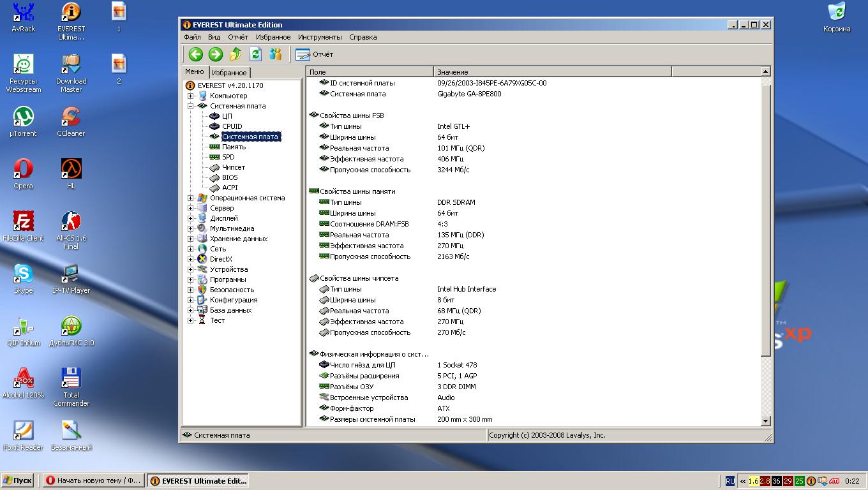
Task: Expand the Дисплей tree node
Action: click(190, 218)
